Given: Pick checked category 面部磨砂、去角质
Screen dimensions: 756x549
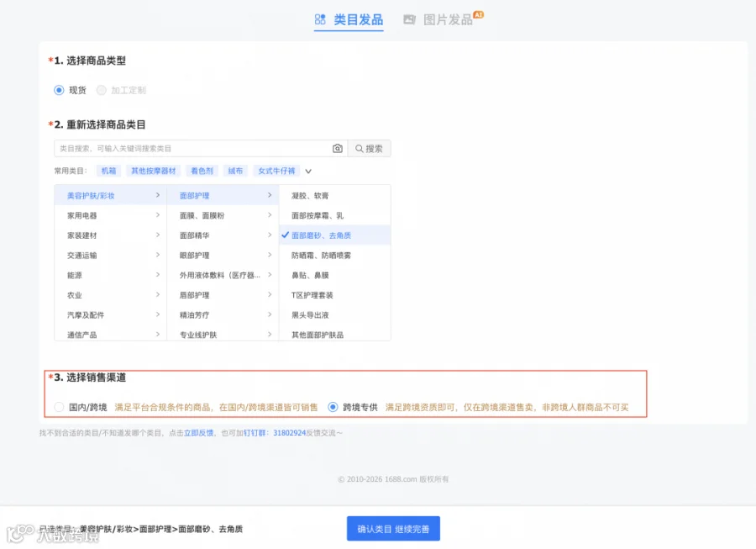Looking at the screenshot, I should [334, 235].
